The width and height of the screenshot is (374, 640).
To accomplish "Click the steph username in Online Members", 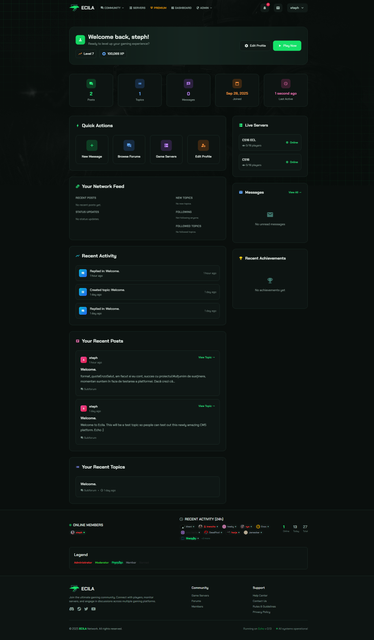I will 79,532.
